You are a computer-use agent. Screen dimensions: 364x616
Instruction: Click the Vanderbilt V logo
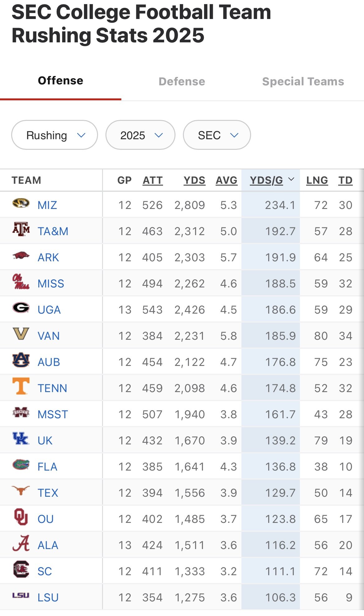click(x=21, y=334)
